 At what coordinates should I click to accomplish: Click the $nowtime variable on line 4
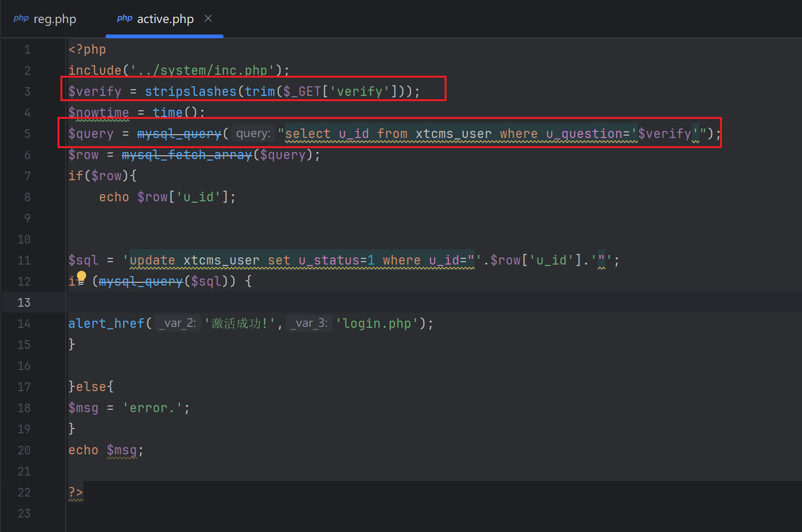pyautogui.click(x=99, y=113)
